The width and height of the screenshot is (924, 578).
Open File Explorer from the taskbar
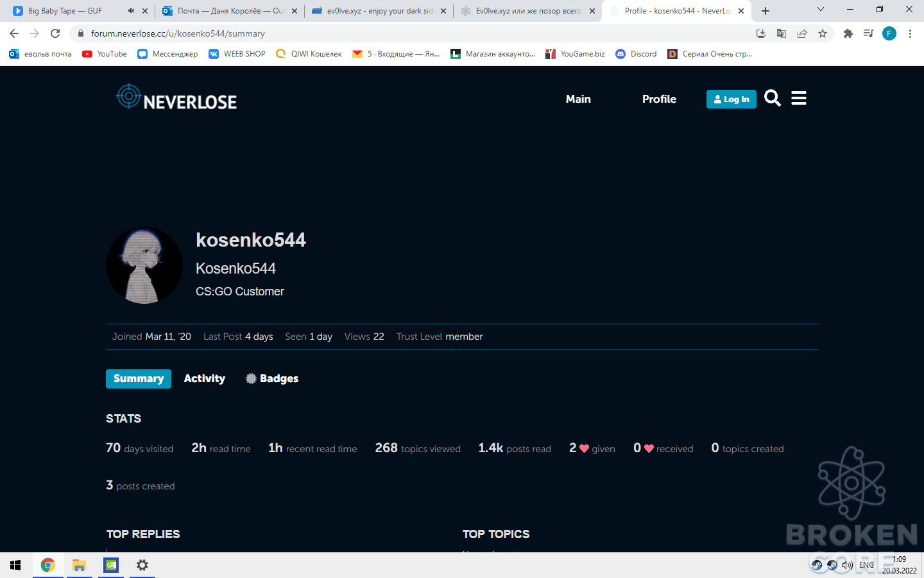tap(79, 565)
